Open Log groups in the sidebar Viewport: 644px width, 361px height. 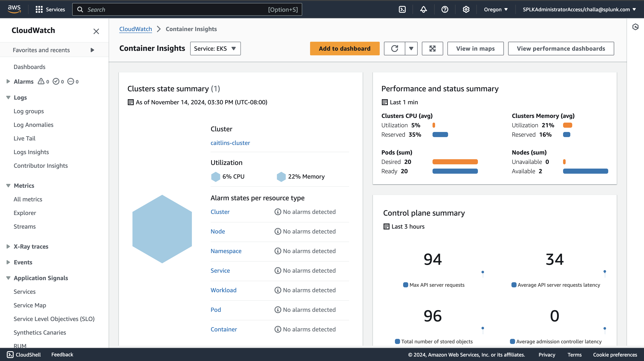point(29,111)
